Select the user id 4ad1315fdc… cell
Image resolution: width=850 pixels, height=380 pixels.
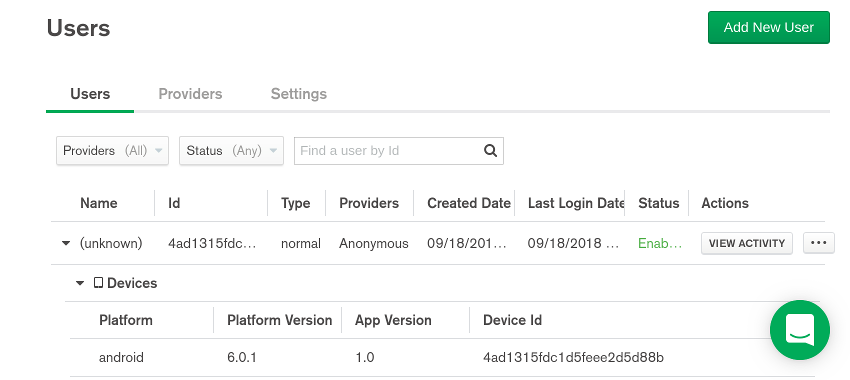point(212,243)
